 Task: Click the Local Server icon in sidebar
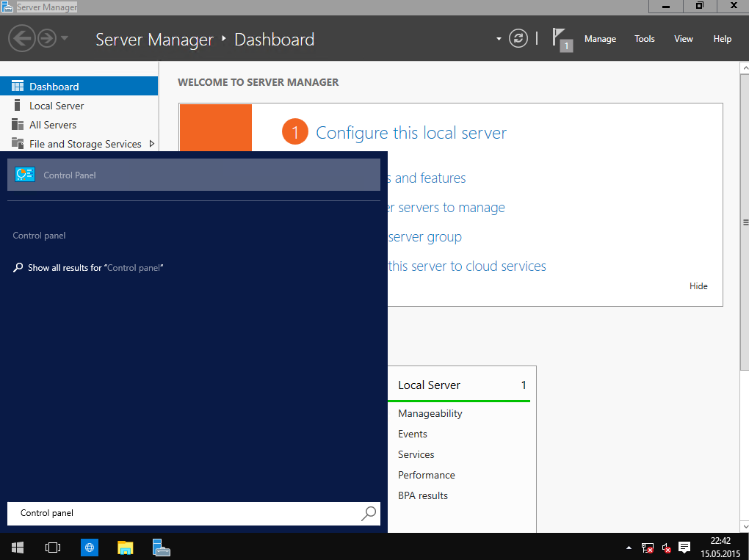[x=17, y=105]
